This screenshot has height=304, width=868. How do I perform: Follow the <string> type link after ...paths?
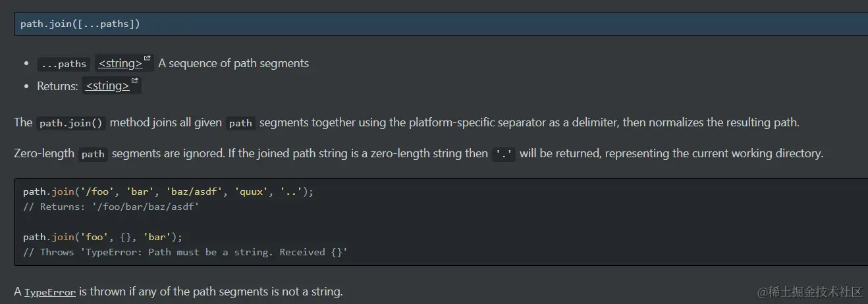tap(121, 63)
